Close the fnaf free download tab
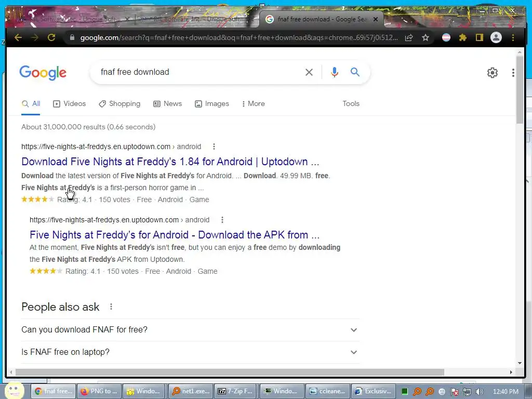 point(376,19)
